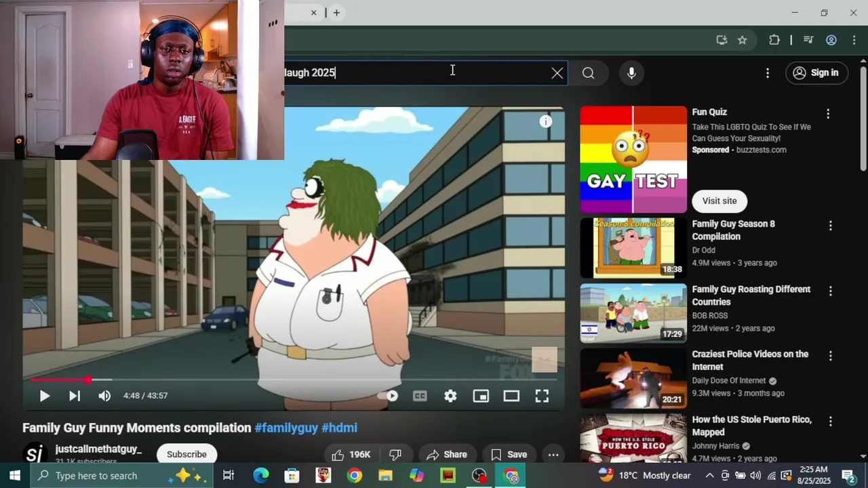The width and height of the screenshot is (868, 488).
Task: Click the YouTube search magnifier button
Action: (x=588, y=73)
